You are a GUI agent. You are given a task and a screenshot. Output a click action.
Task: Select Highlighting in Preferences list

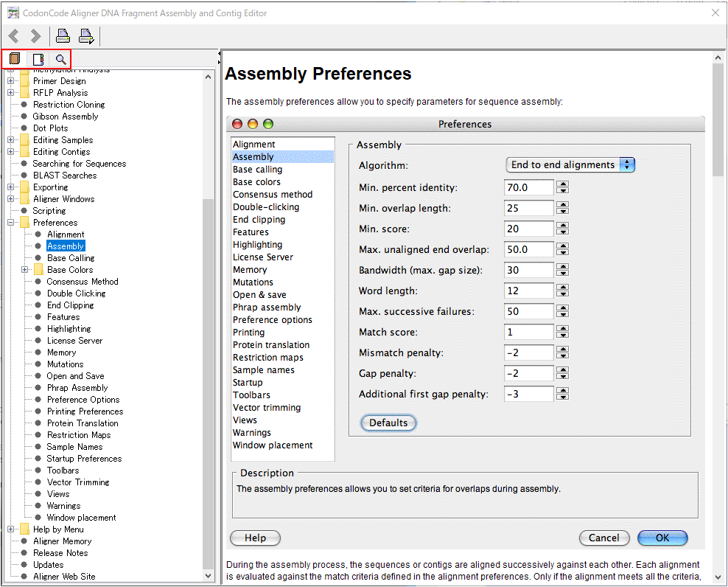click(x=258, y=245)
